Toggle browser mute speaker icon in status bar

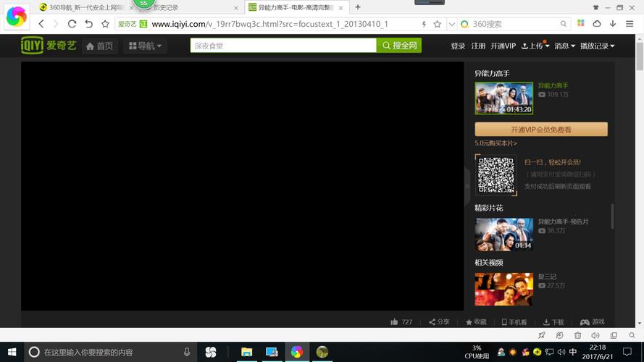(595, 336)
